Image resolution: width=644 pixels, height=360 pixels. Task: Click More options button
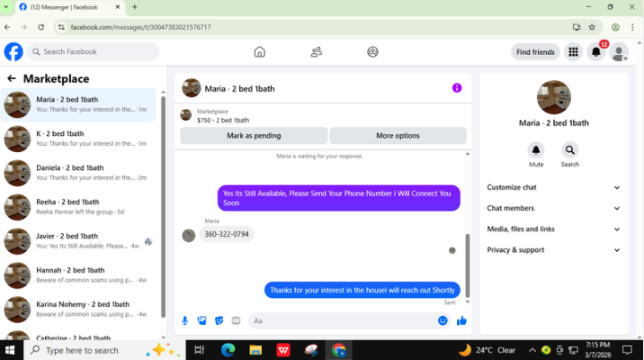pyautogui.click(x=398, y=136)
